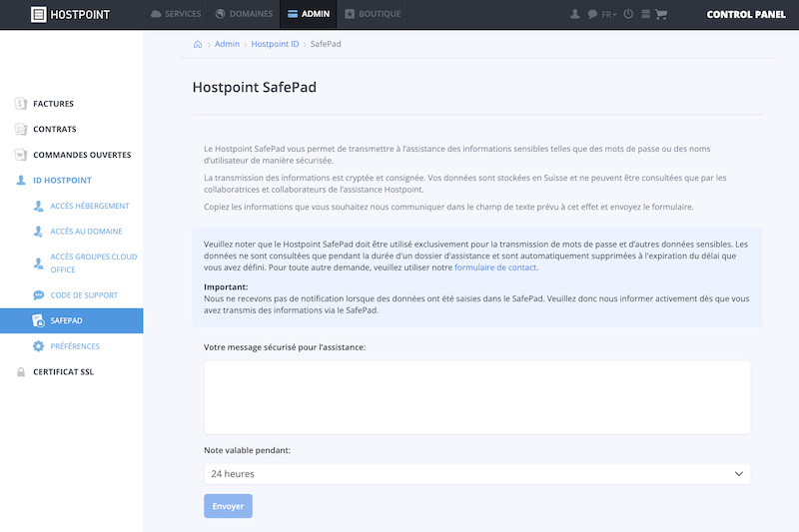Focus the secure message text area
Screen dimensions: 799x532
point(477,397)
